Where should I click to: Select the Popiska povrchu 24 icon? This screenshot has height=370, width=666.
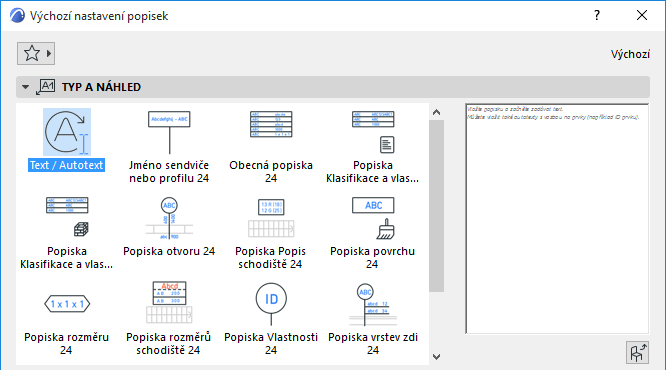pos(373,218)
